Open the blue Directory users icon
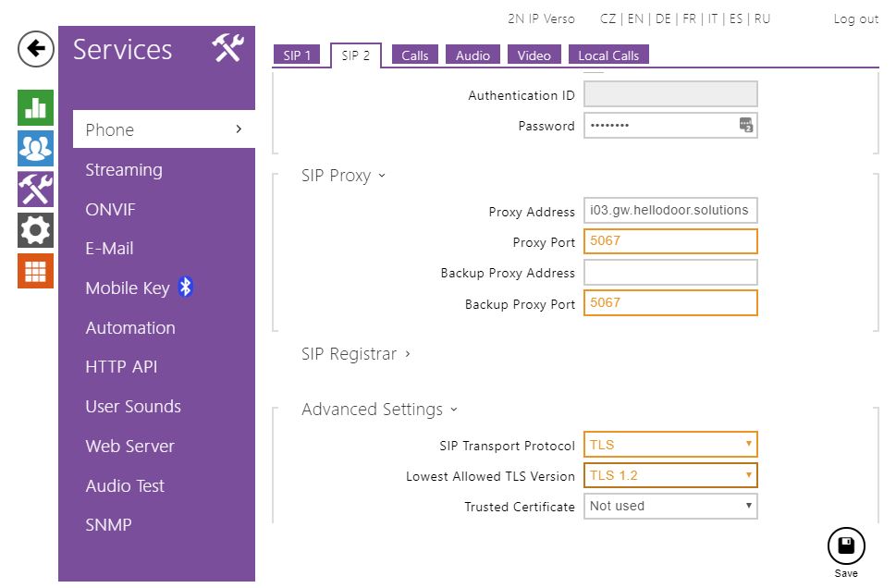 coord(35,148)
